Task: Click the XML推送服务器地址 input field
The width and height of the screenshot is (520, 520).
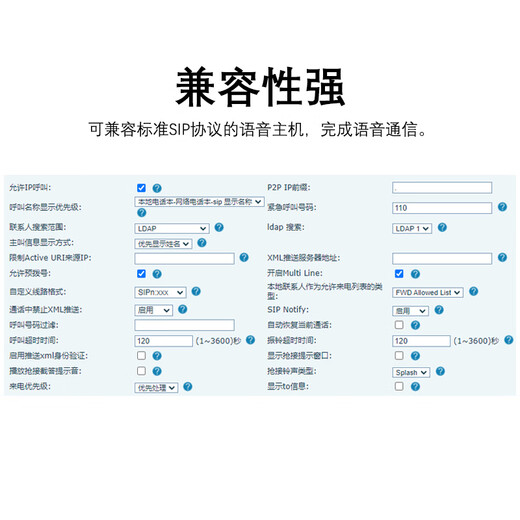Action: point(442,258)
